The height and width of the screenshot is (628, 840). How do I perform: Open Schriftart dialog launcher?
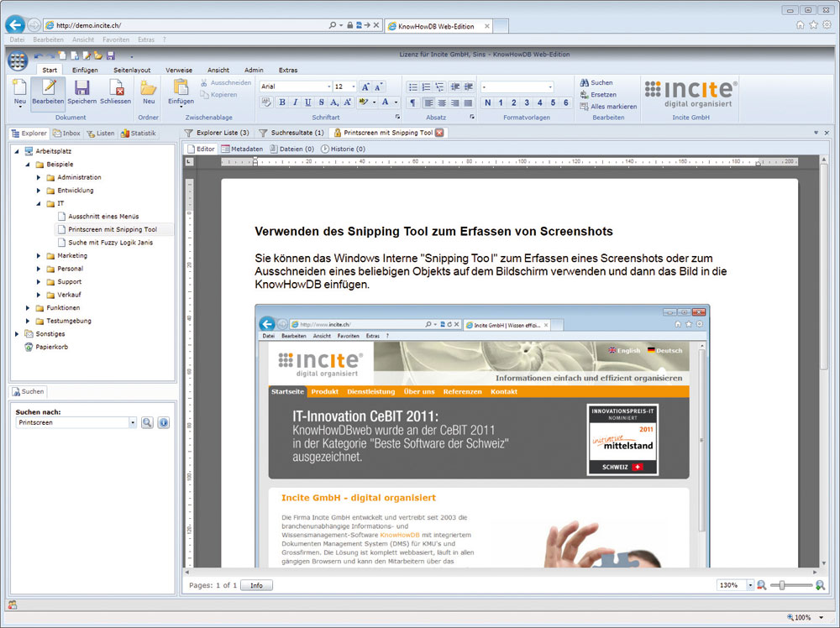397,117
